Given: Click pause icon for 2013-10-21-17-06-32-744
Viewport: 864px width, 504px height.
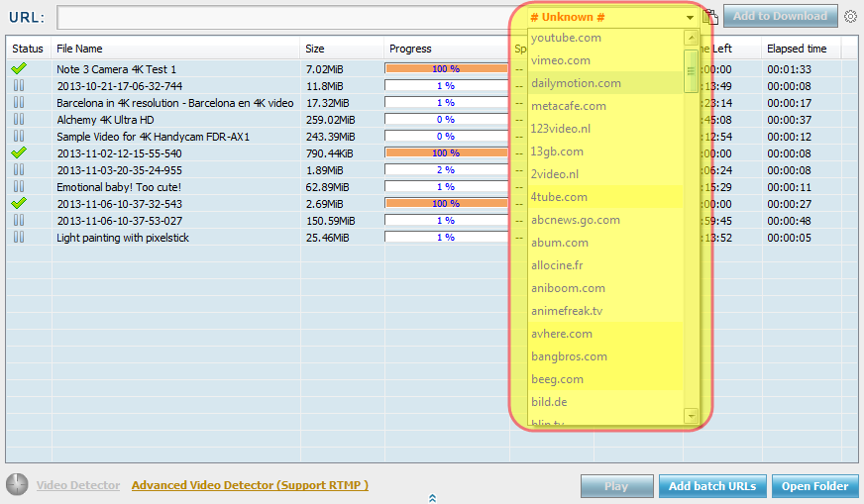Looking at the screenshot, I should coord(19,85).
